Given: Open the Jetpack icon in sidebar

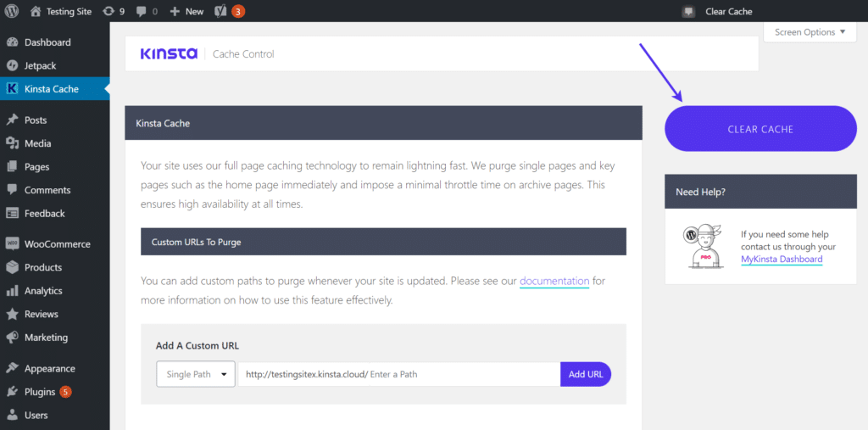Looking at the screenshot, I should tap(12, 65).
